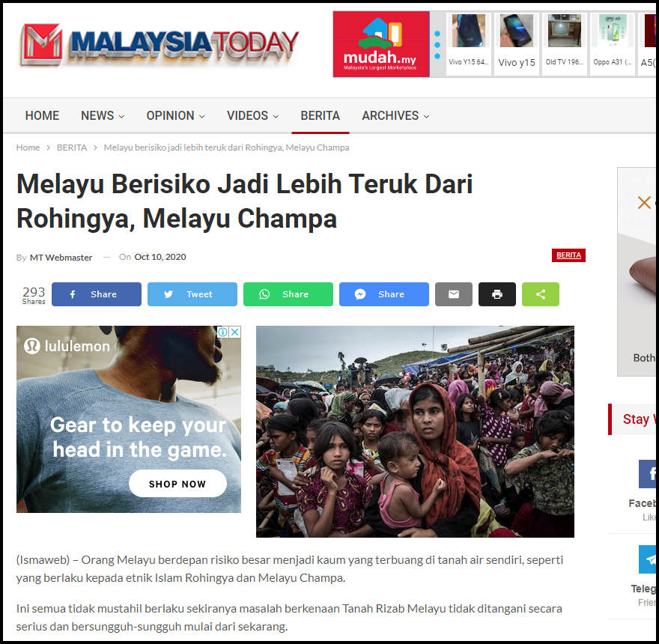Go to the HOME menu item

point(42,115)
